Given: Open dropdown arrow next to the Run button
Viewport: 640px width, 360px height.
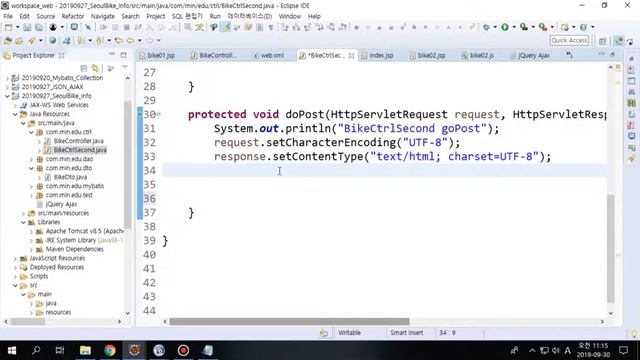Looking at the screenshot, I should tap(513, 27).
